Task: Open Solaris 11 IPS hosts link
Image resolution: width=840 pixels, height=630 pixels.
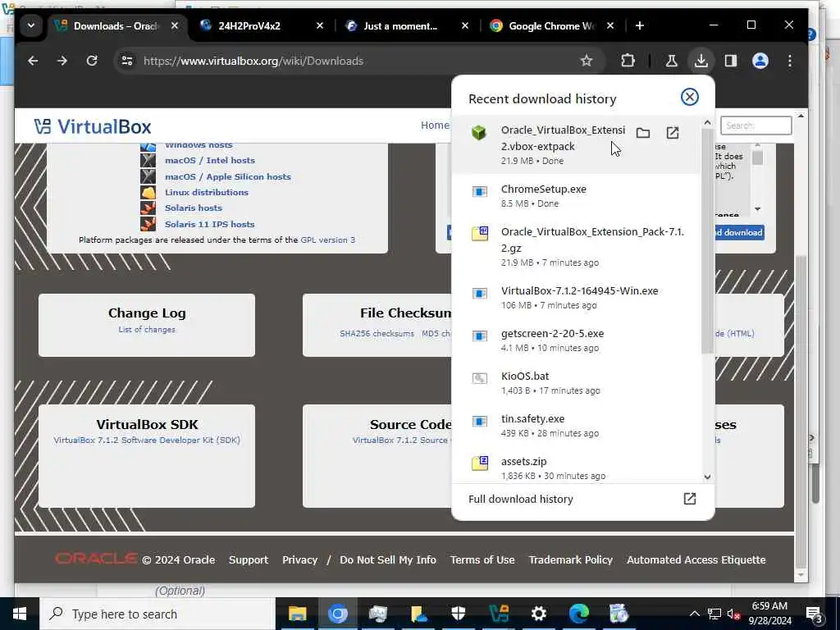Action: coord(209,224)
